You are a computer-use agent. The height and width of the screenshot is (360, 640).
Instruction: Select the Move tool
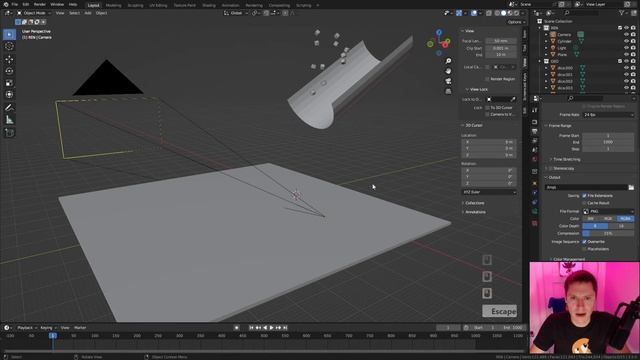(x=9, y=60)
